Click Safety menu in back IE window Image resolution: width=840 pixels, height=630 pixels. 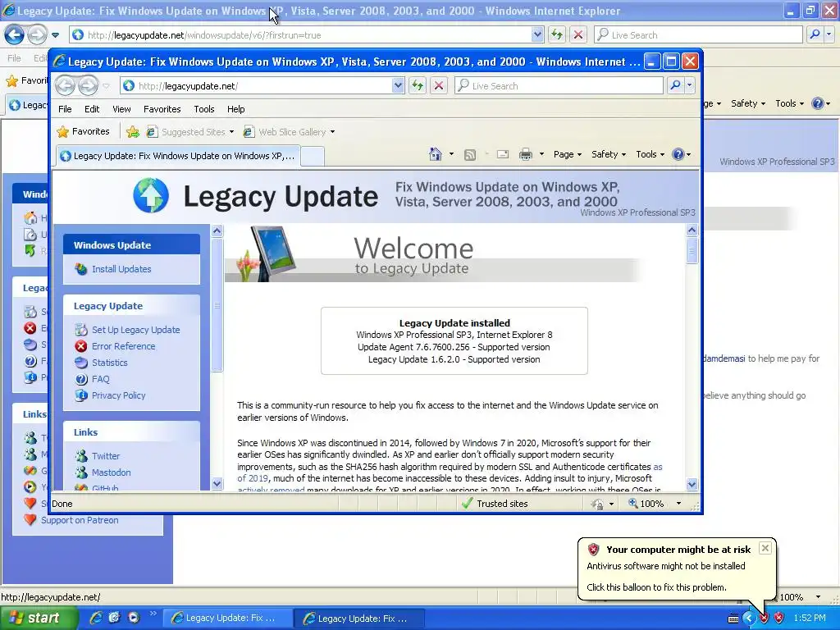coord(748,103)
